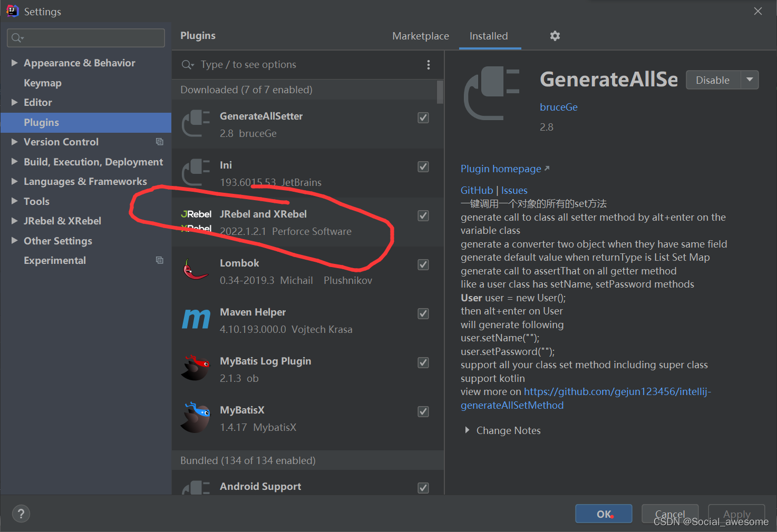Open the Issues link
Viewport: 777px width, 532px height.
514,190
